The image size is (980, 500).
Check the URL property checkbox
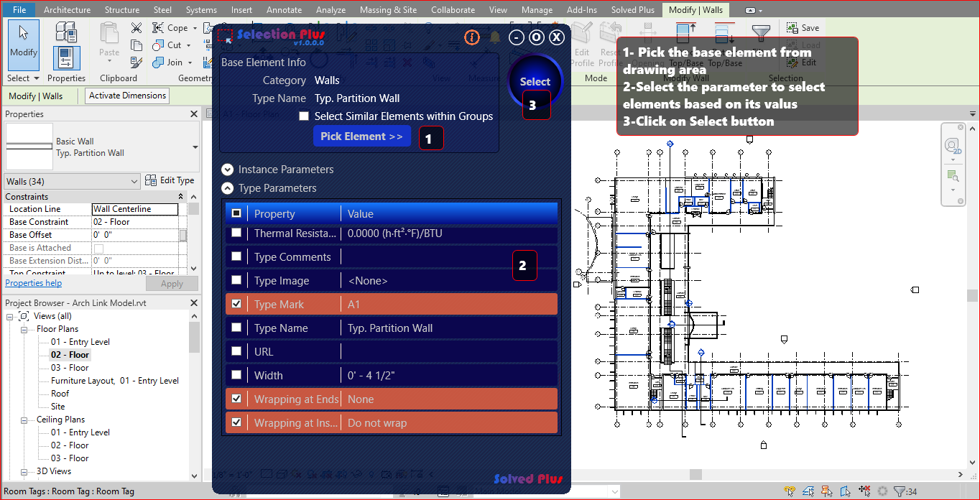point(236,351)
